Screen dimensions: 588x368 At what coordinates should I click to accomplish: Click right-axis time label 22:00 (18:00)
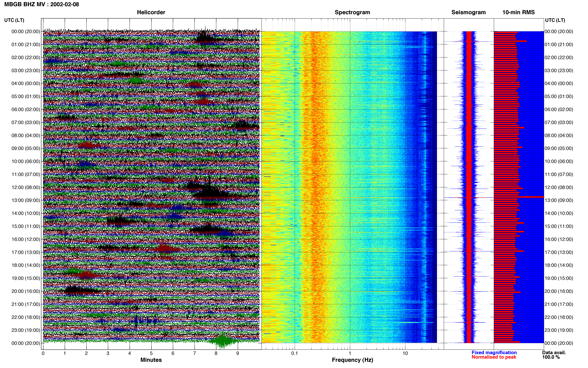pyautogui.click(x=559, y=317)
